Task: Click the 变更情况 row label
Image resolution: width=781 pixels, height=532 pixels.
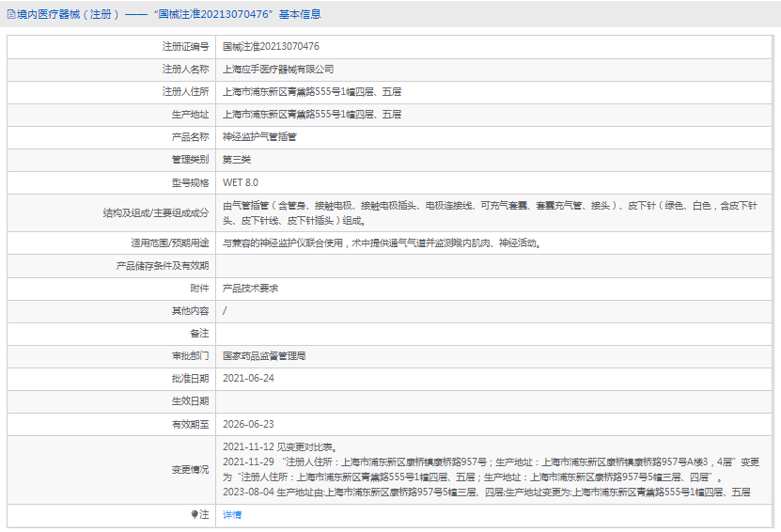Action: (x=190, y=470)
